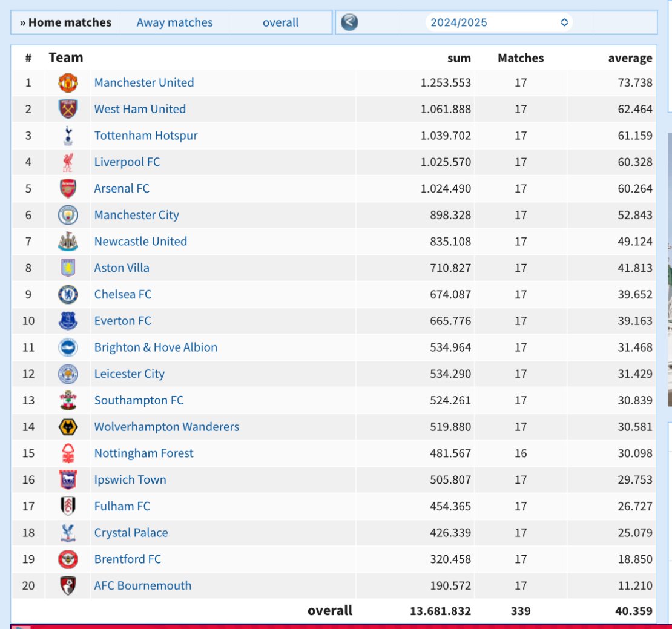Switch to the Away matches tab
The width and height of the screenshot is (672, 629).
coord(175,22)
